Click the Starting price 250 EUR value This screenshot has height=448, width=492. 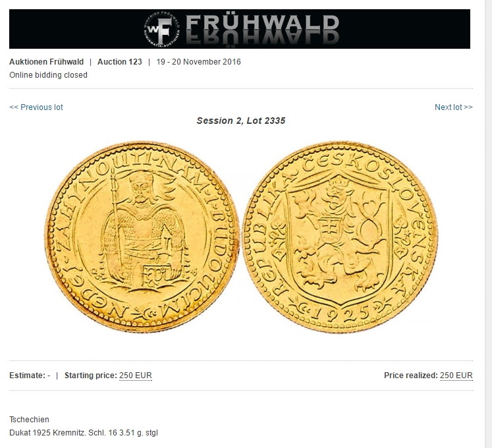pyautogui.click(x=135, y=376)
